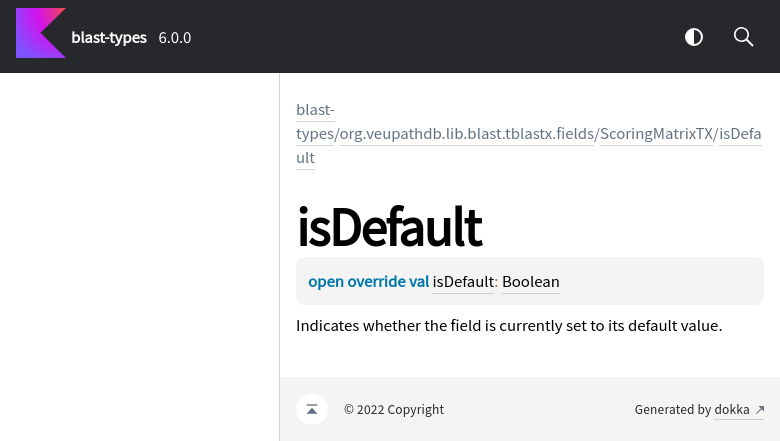780x441 pixels.
Task: Click the isDefault breadcrumb link
Action: (x=740, y=134)
